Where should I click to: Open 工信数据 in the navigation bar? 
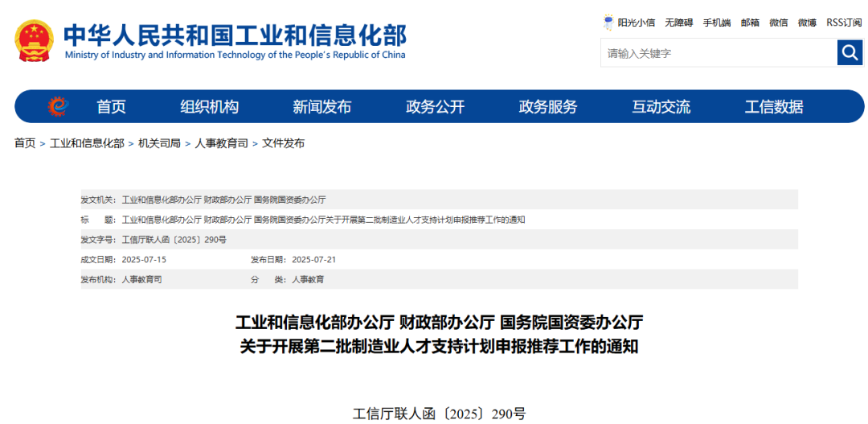click(x=774, y=106)
